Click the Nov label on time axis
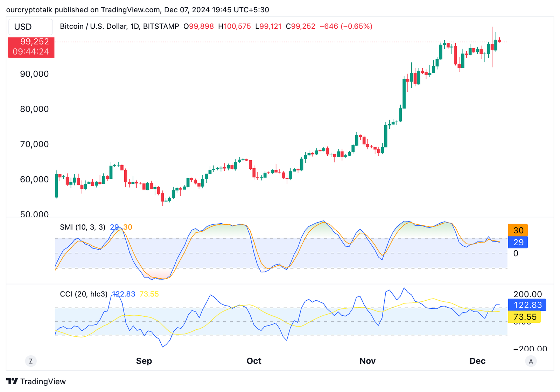The height and width of the screenshot is (392, 560). click(367, 361)
